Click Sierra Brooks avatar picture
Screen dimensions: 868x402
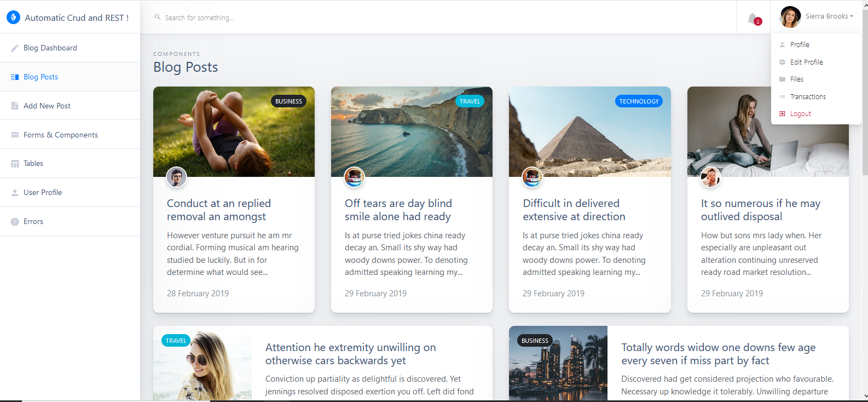click(x=790, y=17)
